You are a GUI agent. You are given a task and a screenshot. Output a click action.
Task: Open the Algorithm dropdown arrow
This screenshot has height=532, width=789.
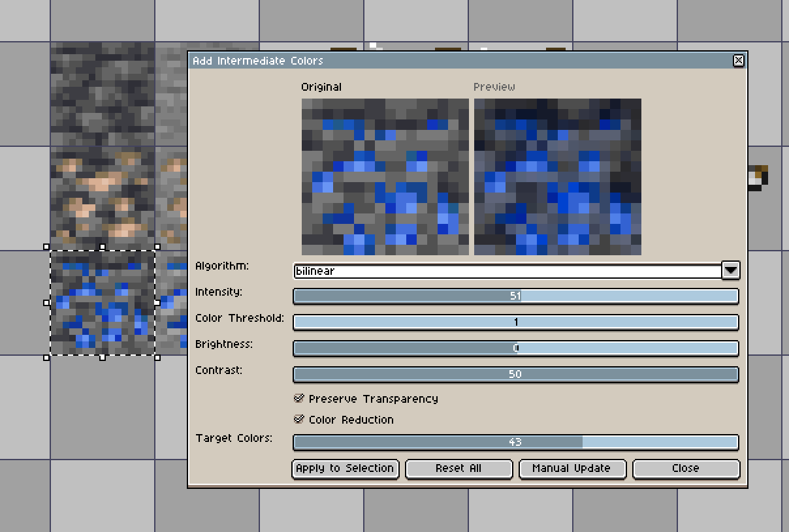click(731, 270)
